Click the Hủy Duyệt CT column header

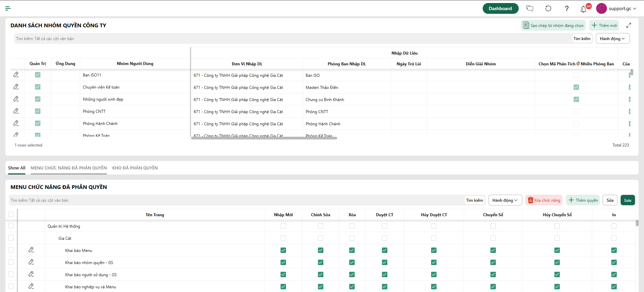[x=434, y=215]
